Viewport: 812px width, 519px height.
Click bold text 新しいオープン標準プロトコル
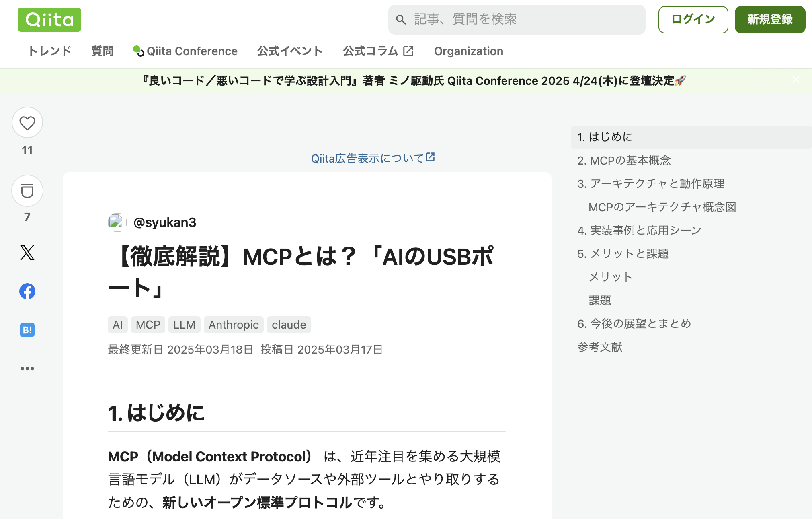(x=257, y=503)
